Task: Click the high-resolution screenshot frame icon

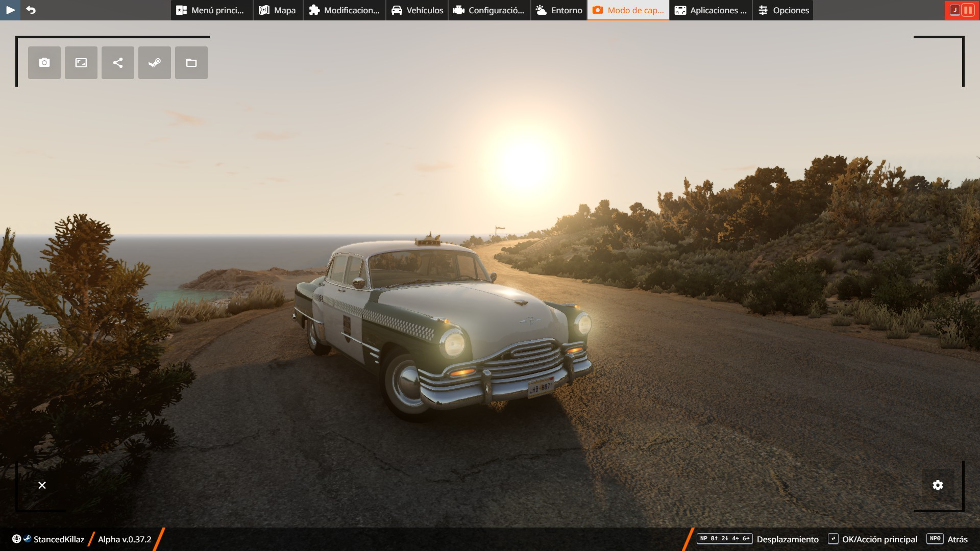Action: click(81, 63)
